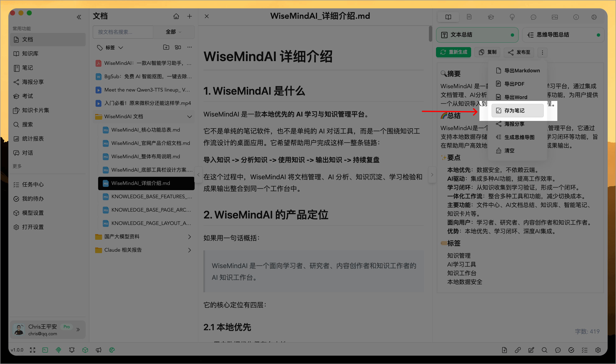The width and height of the screenshot is (616, 364).
Task: Select the graduation cap panel icon
Action: pos(491,17)
